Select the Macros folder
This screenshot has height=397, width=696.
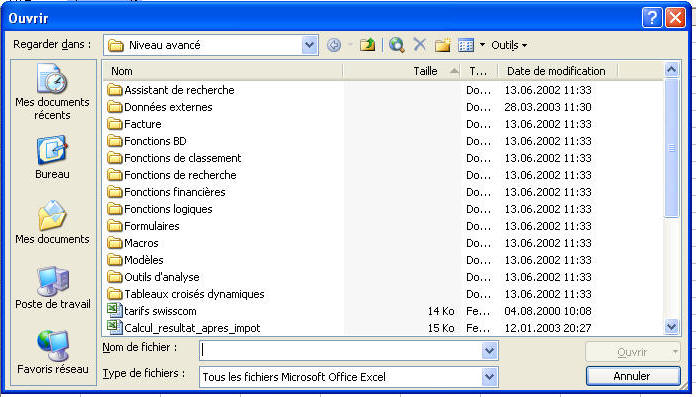point(133,243)
